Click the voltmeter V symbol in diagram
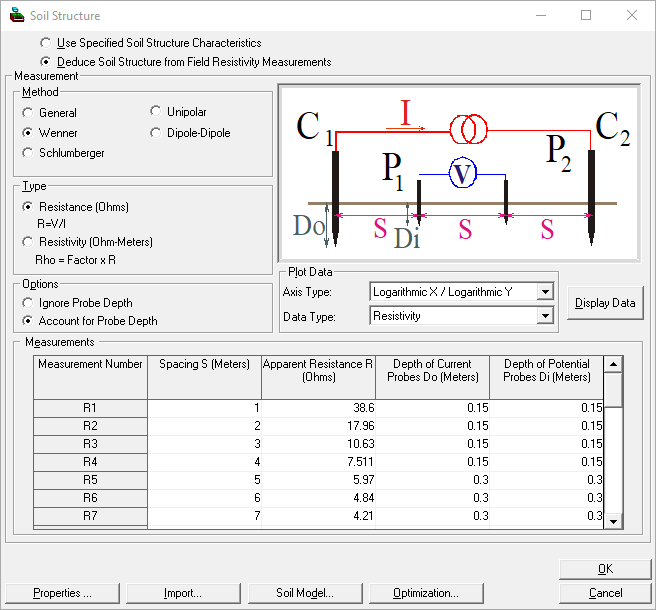Viewport: 656px width, 610px height. 461,174
